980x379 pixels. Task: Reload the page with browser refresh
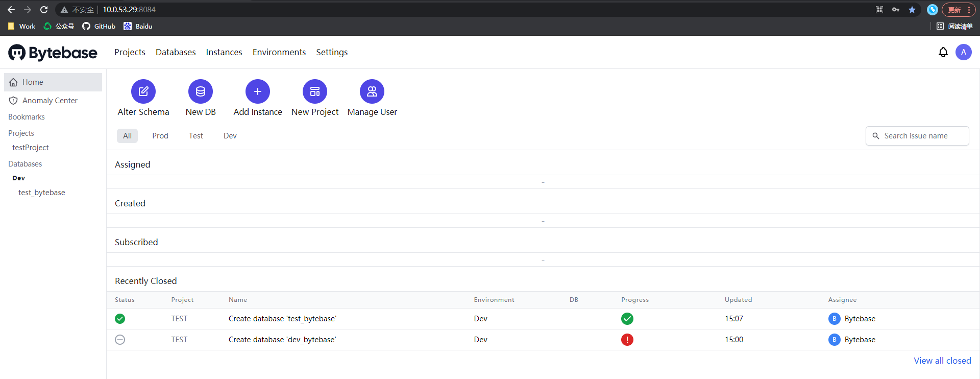[44, 10]
